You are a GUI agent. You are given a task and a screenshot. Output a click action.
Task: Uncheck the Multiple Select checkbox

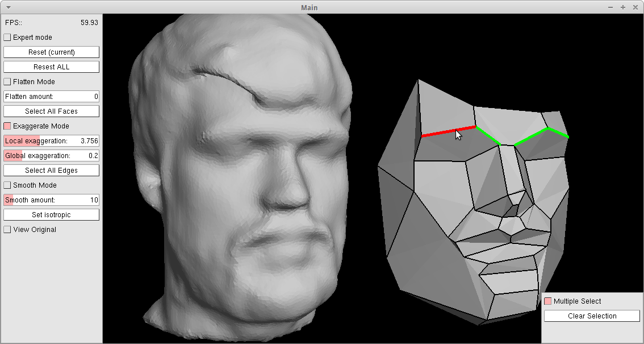pos(548,301)
